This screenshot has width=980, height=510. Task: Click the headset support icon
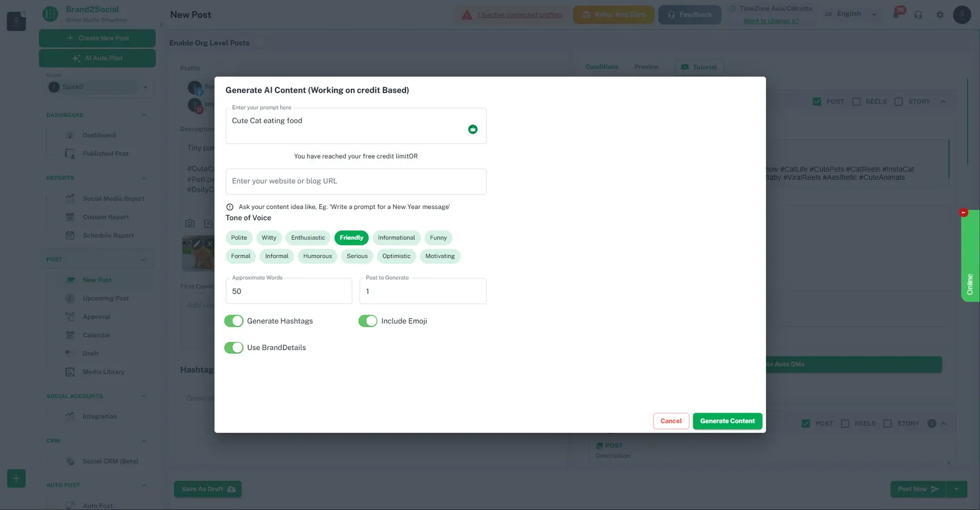click(918, 15)
